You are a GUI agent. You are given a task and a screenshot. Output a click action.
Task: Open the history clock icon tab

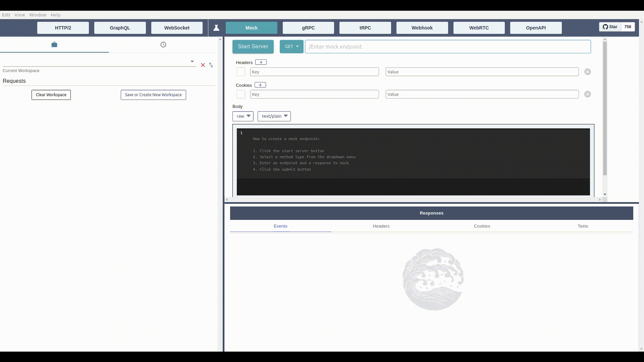click(163, 45)
